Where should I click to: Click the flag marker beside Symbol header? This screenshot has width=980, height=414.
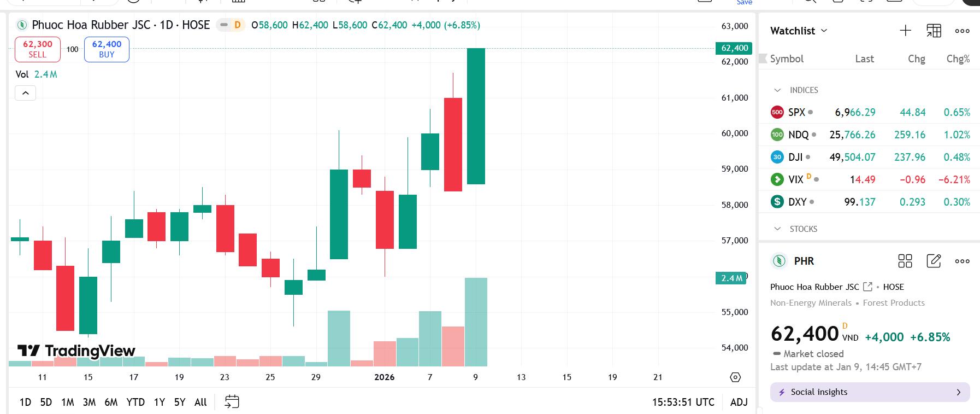coord(762,58)
